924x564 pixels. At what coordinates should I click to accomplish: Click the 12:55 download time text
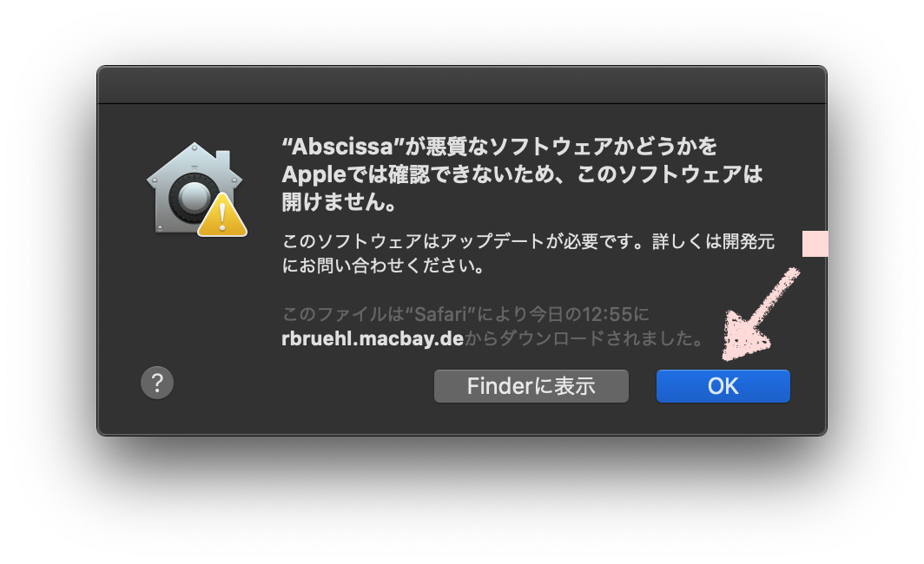pyautogui.click(x=607, y=314)
